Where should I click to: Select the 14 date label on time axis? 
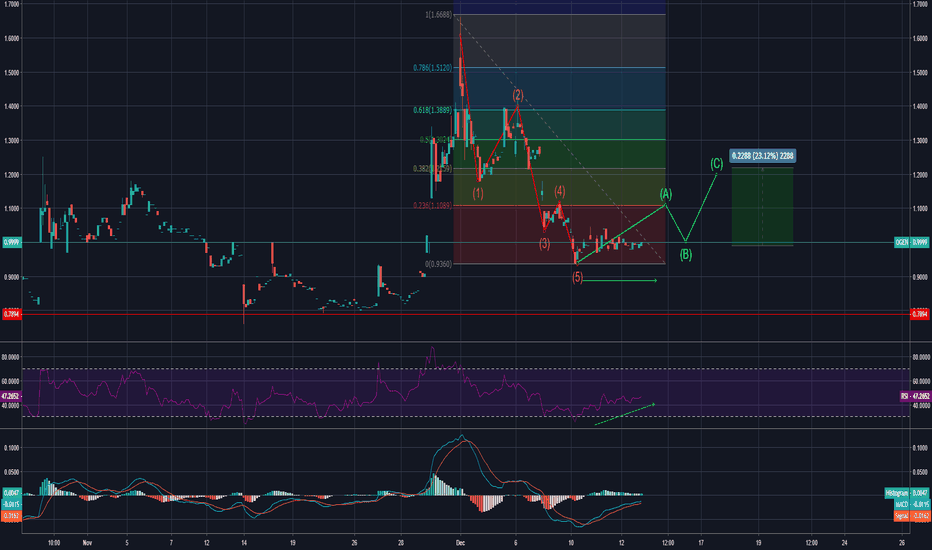point(244,543)
